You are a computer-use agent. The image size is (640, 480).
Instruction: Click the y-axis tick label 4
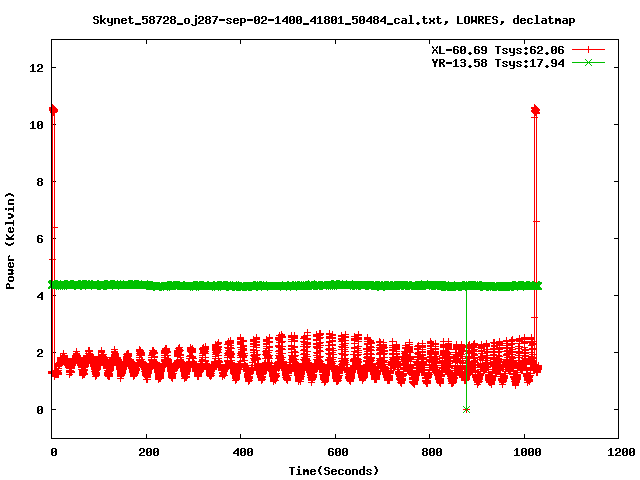coord(40,296)
